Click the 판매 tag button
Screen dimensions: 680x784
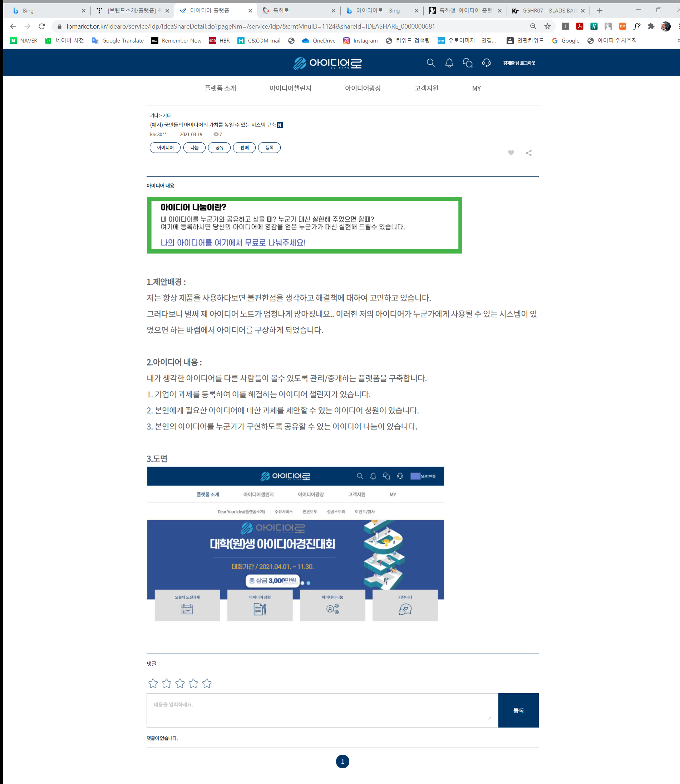tap(245, 148)
